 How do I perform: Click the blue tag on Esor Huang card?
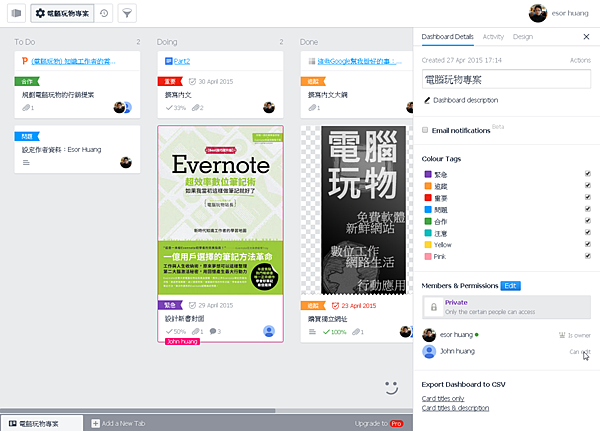(x=27, y=136)
